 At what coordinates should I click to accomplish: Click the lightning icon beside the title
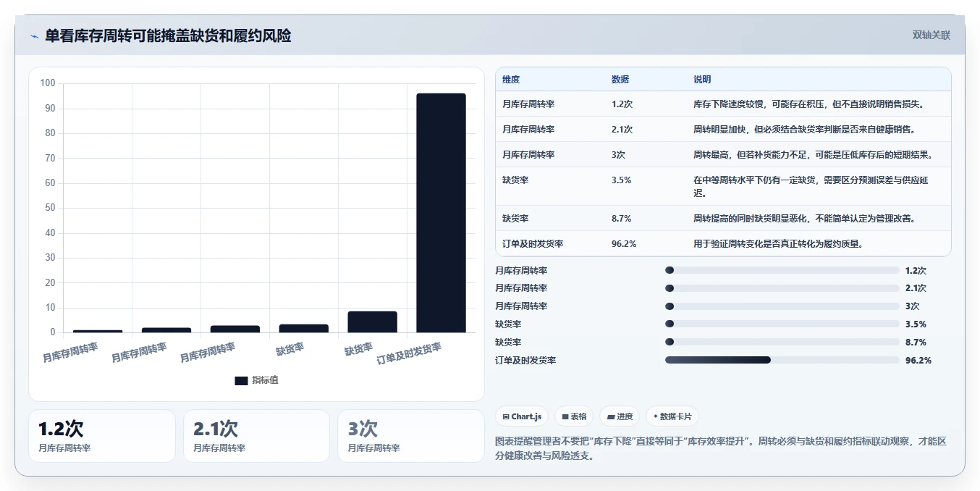click(x=34, y=36)
